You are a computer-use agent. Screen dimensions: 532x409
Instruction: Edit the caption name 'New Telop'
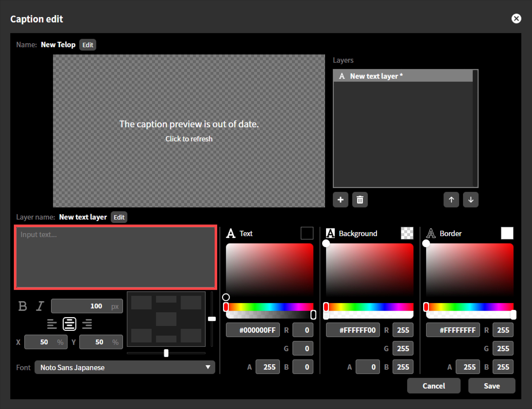pos(88,45)
